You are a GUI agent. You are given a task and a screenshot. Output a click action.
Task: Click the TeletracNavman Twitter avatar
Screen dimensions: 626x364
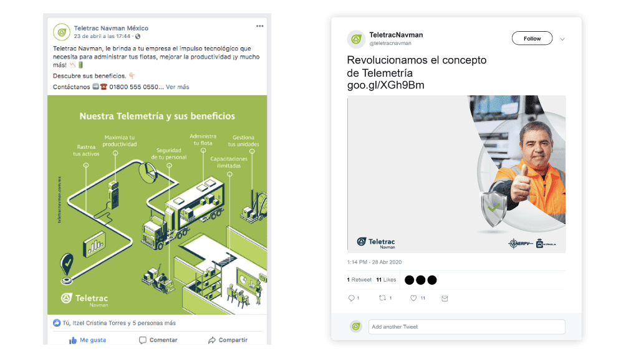tap(356, 39)
